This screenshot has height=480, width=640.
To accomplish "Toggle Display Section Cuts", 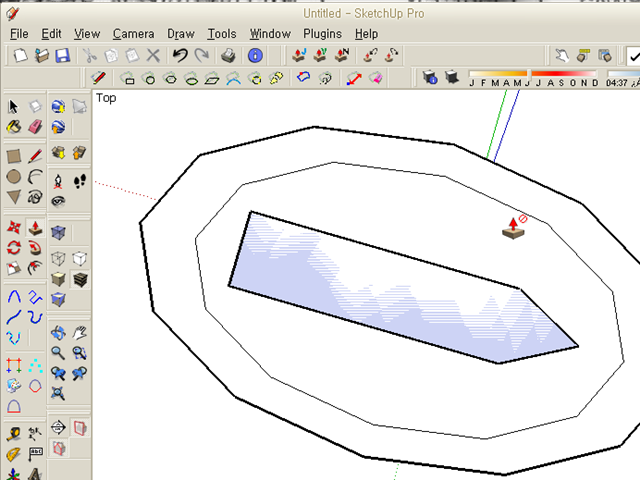I will [59, 448].
